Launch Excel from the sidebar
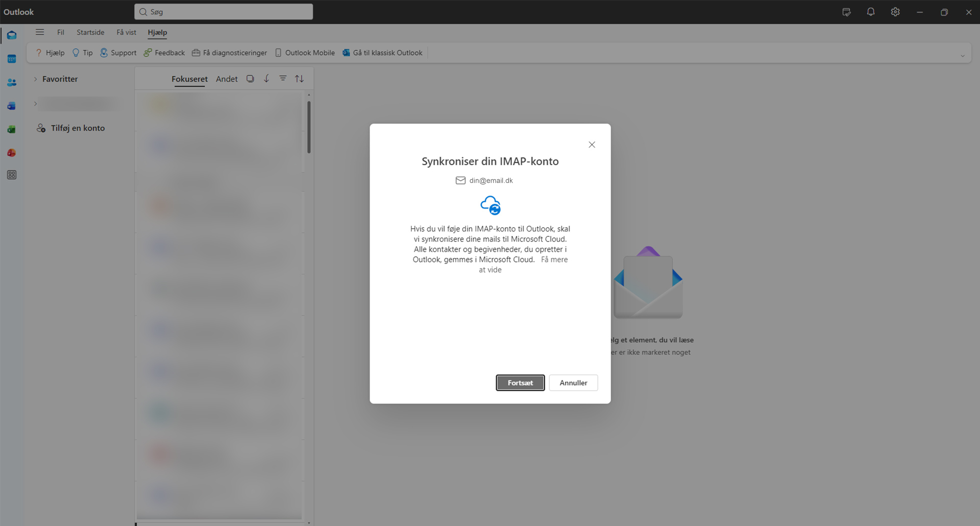The height and width of the screenshot is (526, 980). click(x=12, y=130)
